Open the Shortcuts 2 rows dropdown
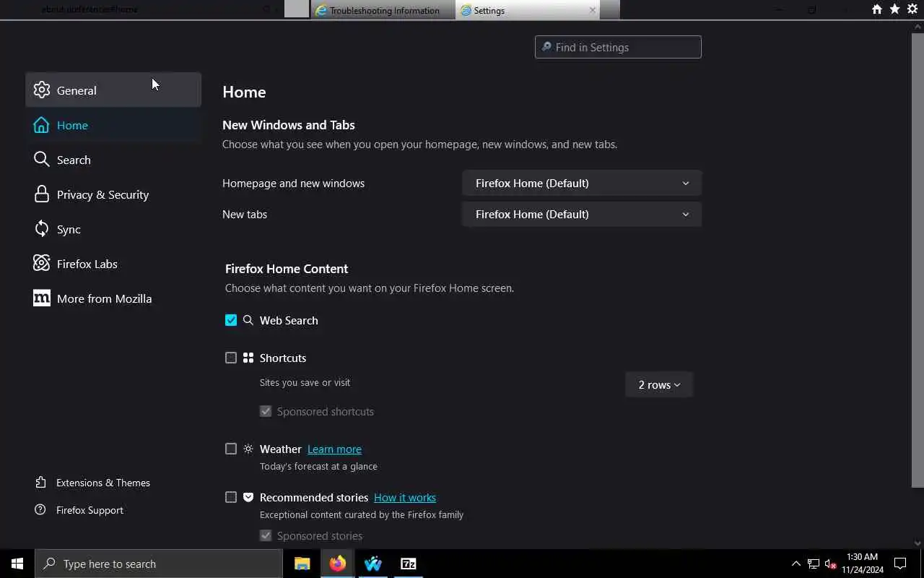The image size is (924, 578). [659, 384]
